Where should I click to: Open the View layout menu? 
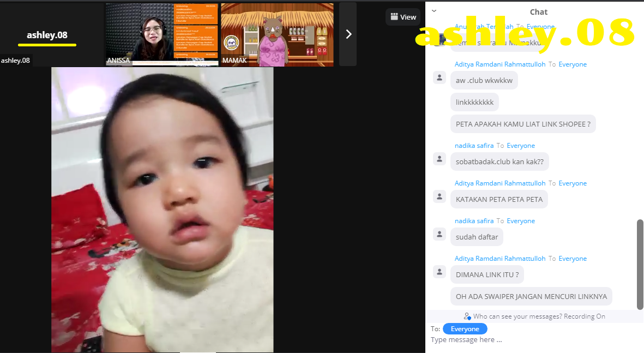(403, 17)
